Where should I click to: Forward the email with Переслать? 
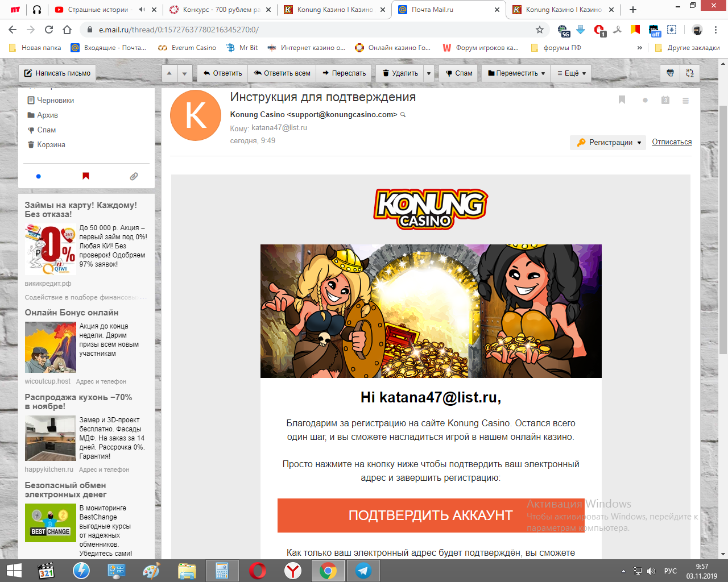click(344, 73)
